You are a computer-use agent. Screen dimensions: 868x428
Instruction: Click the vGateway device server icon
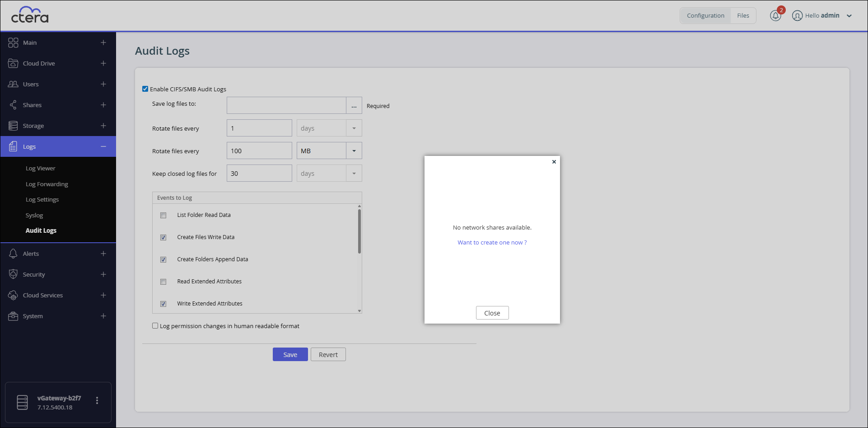pyautogui.click(x=22, y=402)
